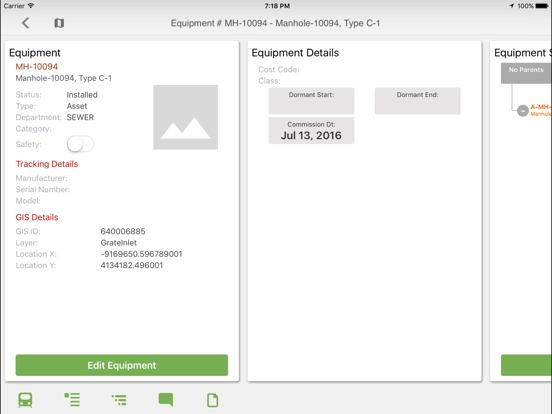Tap the Cost Code label
The image size is (552, 414).
279,69
